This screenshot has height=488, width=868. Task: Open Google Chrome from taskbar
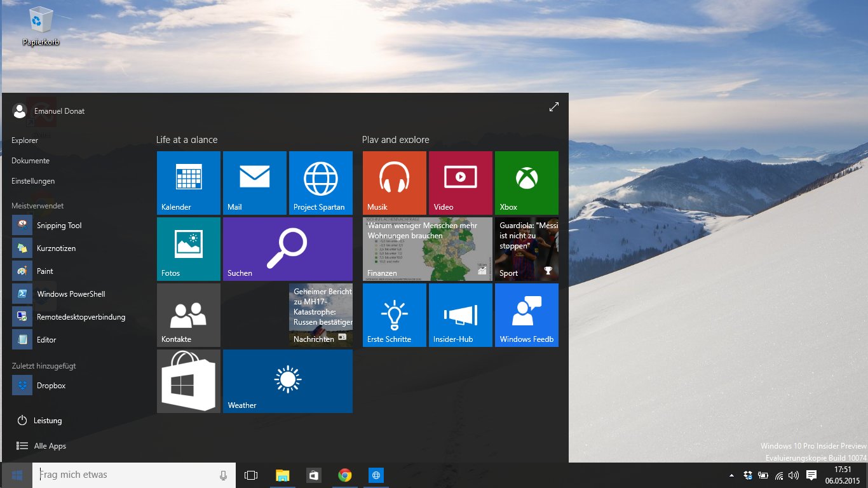[x=344, y=475]
